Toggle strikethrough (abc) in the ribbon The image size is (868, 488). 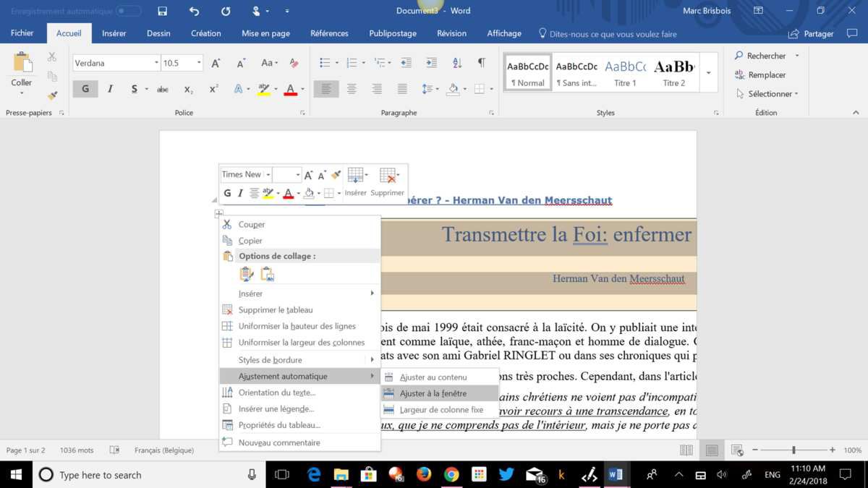pos(163,89)
